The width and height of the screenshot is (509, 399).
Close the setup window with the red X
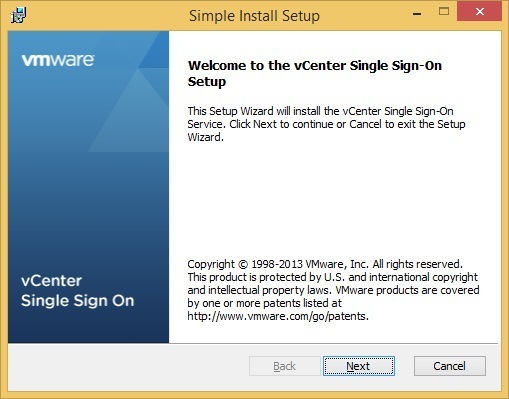coord(479,12)
